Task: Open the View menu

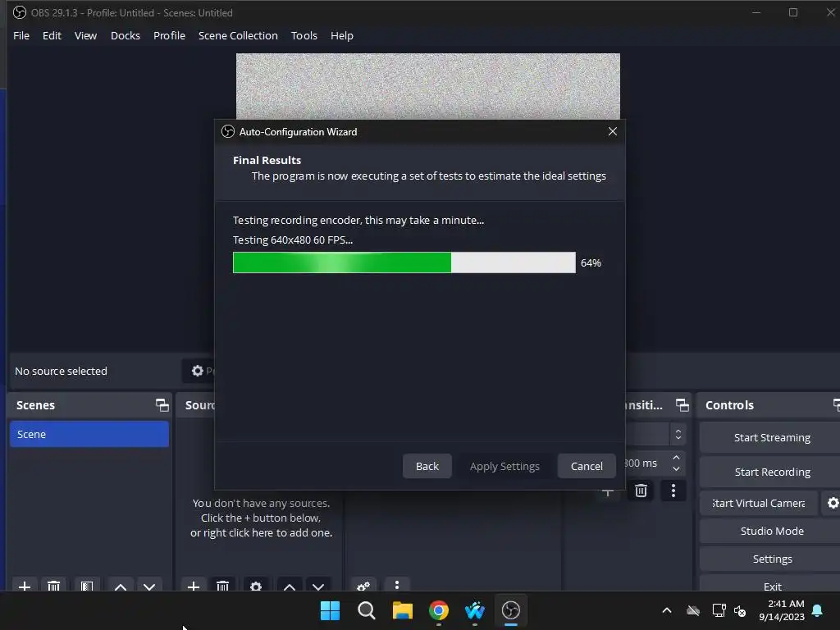Action: (x=85, y=35)
